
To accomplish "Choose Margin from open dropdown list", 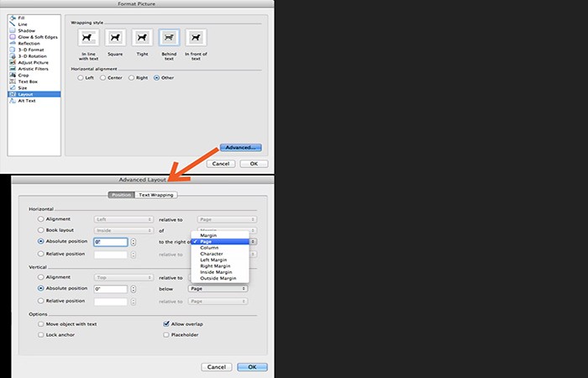I will tap(220, 235).
